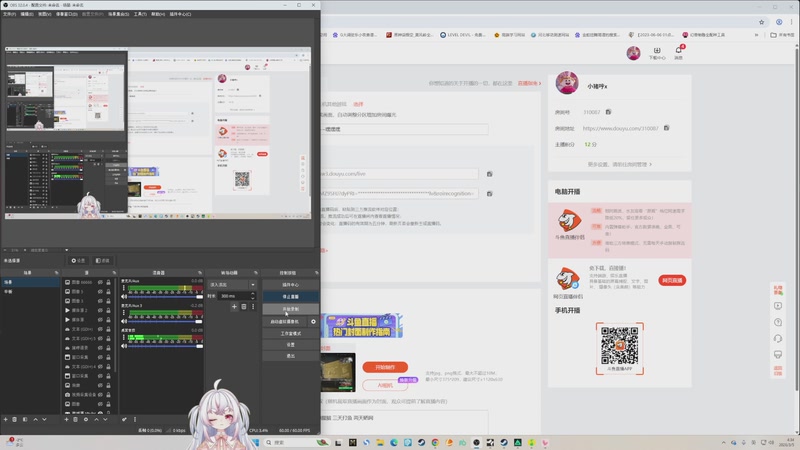
Task: Move source down in sources toolbar
Action: click(x=105, y=419)
